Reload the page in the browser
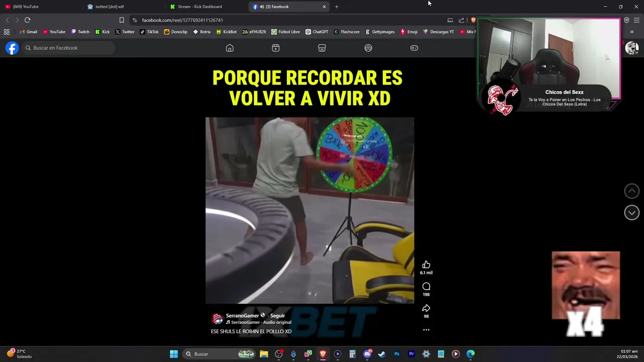 point(27,20)
